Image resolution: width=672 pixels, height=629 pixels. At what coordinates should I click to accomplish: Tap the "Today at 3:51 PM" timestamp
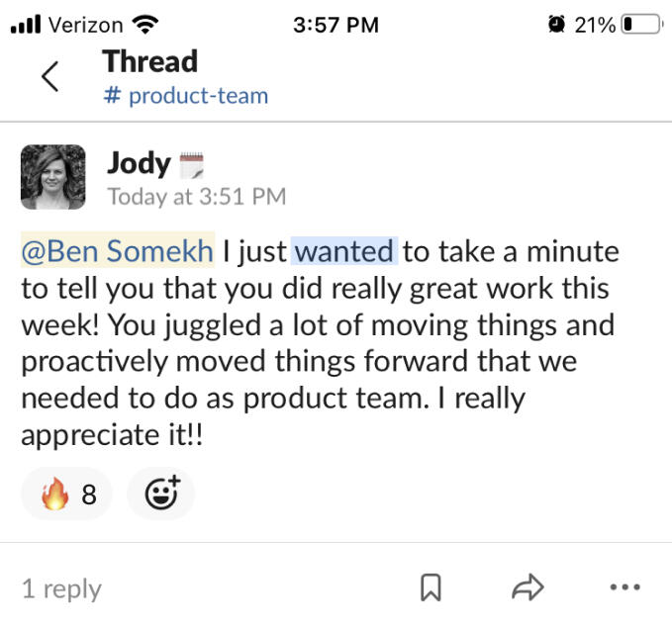coord(196,197)
